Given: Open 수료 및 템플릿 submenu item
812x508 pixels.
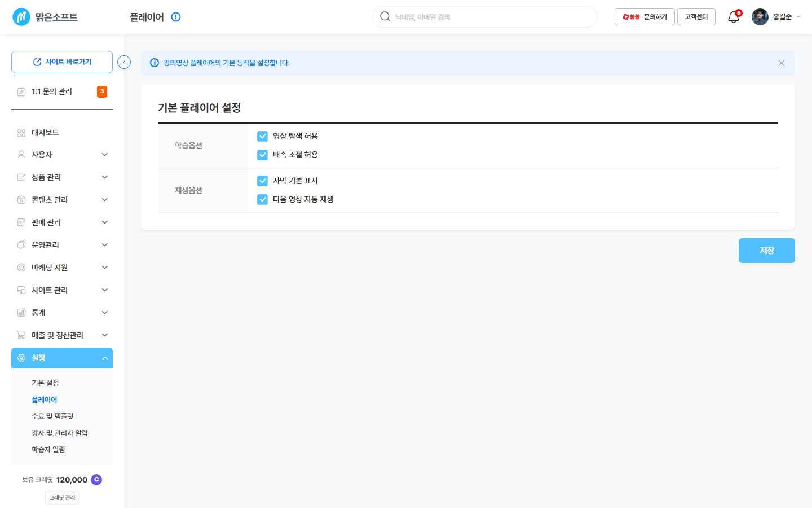Looking at the screenshot, I should click(x=52, y=416).
